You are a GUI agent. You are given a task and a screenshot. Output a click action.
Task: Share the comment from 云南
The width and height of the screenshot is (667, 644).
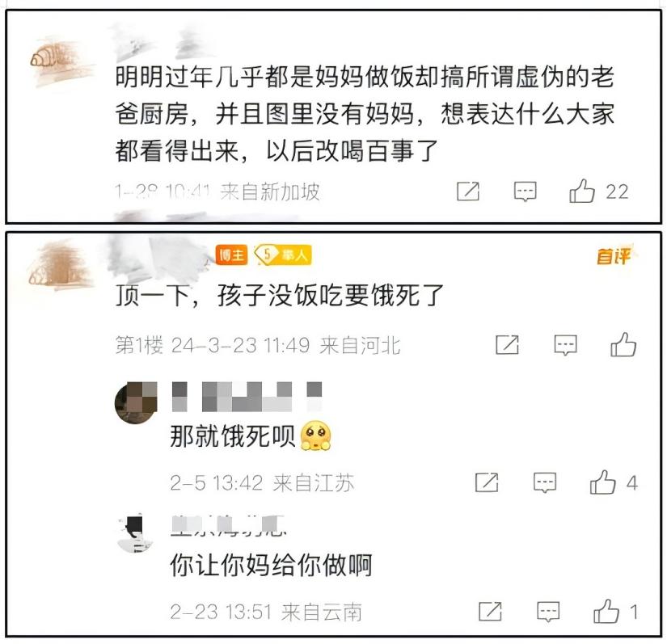click(491, 611)
